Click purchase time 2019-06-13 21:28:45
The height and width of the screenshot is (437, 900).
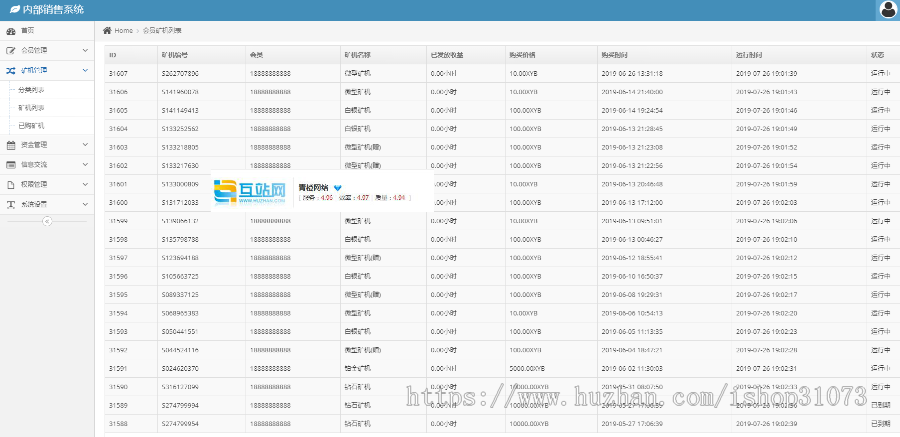click(632, 129)
